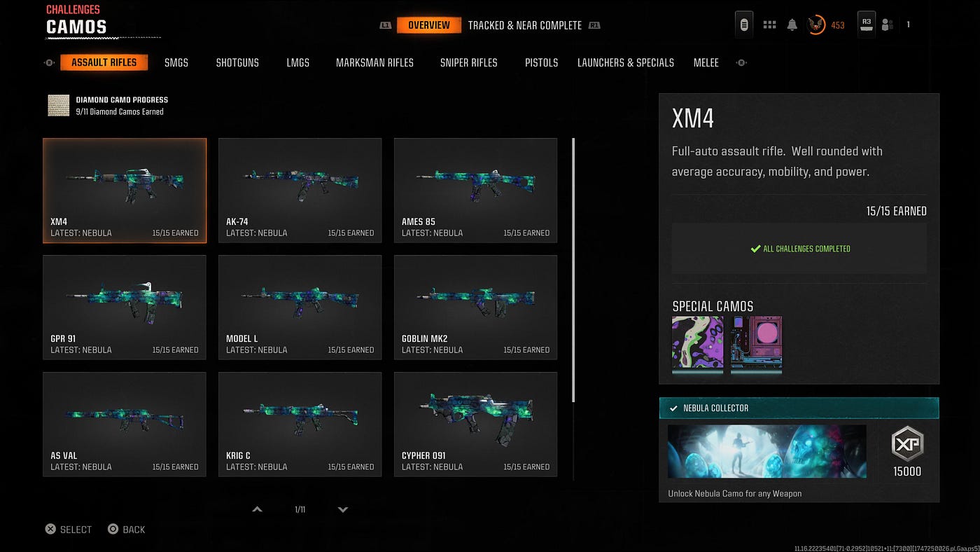The width and height of the screenshot is (980, 552).
Task: Click the prestige emblem next to 453
Action: pos(815,25)
